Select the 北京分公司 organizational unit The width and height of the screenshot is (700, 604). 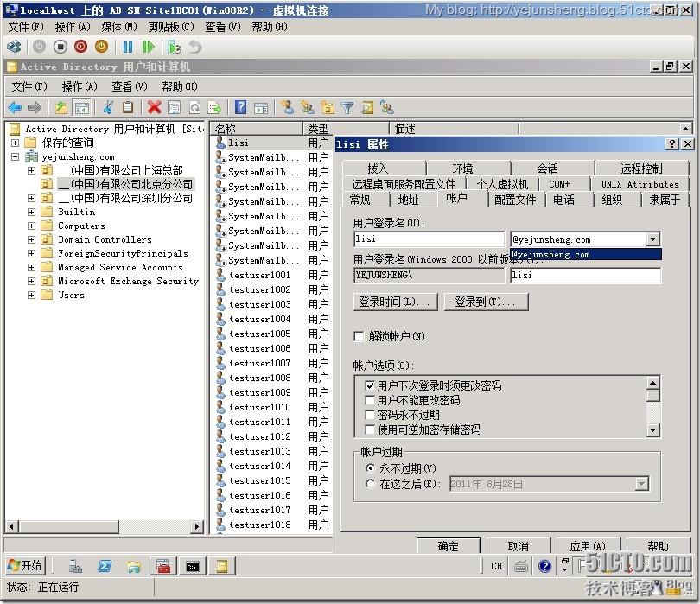click(126, 184)
